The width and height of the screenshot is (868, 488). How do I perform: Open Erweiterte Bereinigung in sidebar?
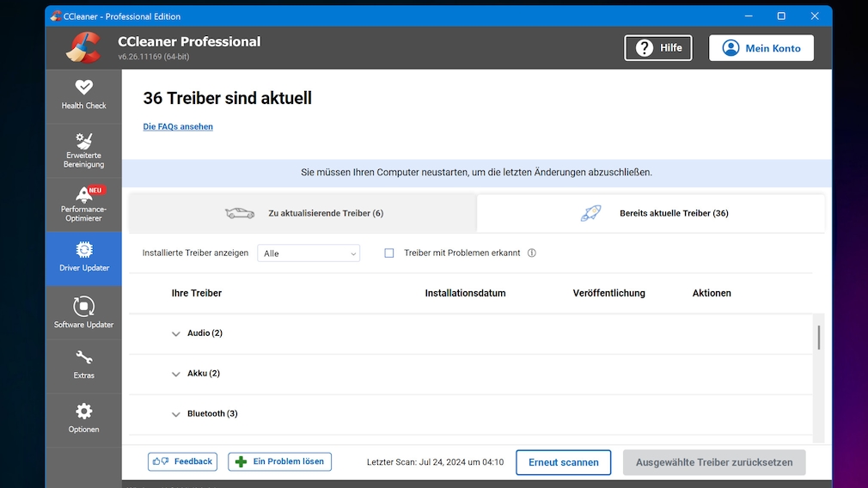click(x=83, y=150)
